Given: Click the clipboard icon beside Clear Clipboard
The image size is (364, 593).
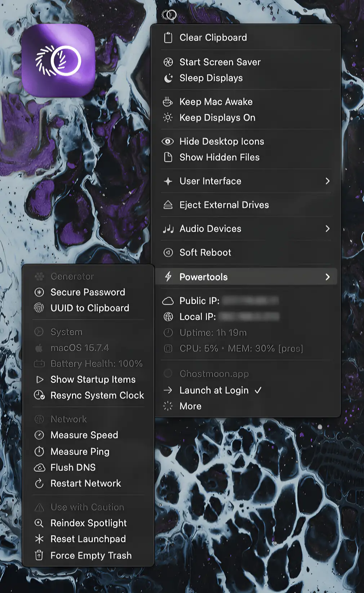Looking at the screenshot, I should tap(168, 38).
